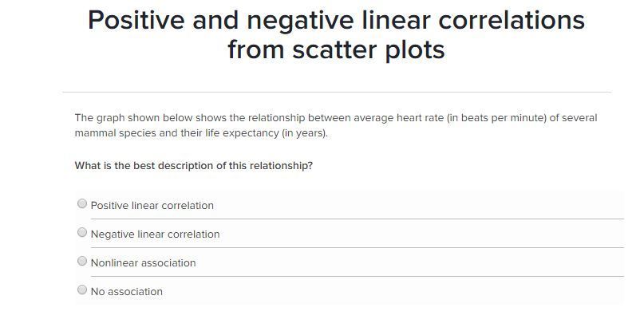Select the Positive linear correlation radio button
This screenshot has width=644, height=335.
pos(82,204)
